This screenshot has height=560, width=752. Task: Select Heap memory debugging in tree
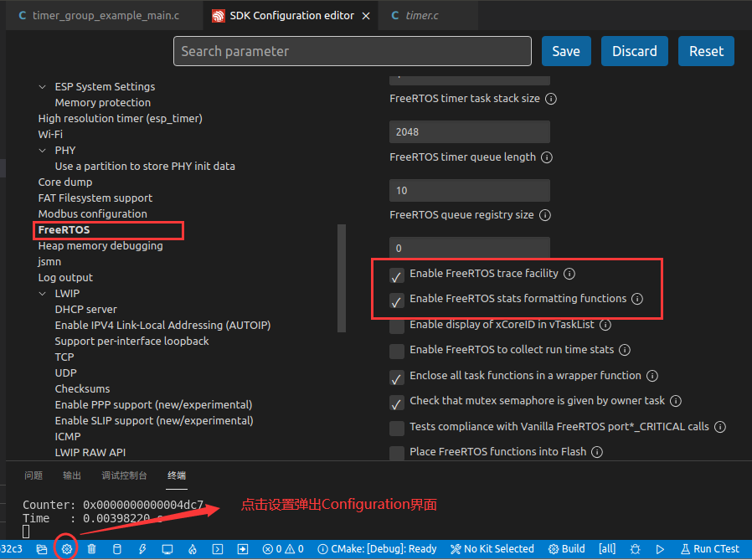pos(100,246)
